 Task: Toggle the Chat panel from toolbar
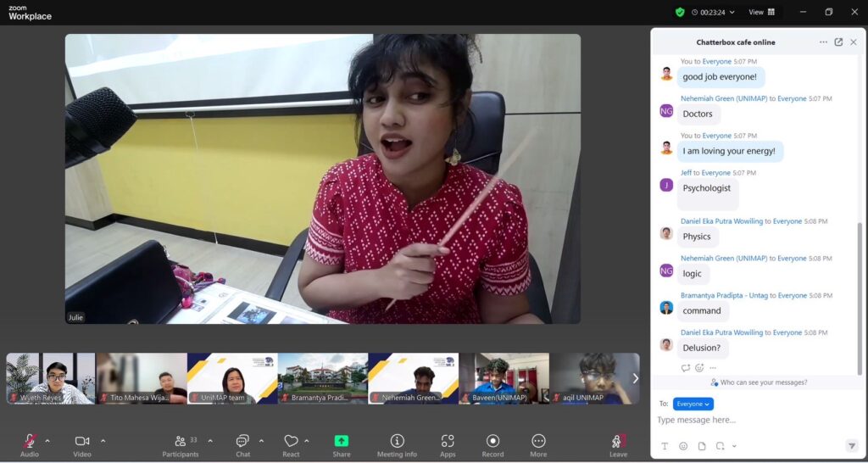pos(242,445)
